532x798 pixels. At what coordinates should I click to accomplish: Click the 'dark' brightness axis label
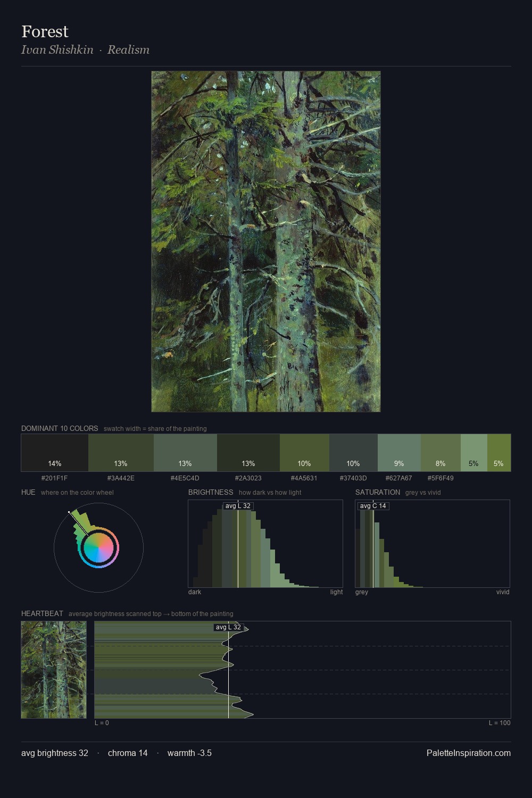tap(195, 592)
